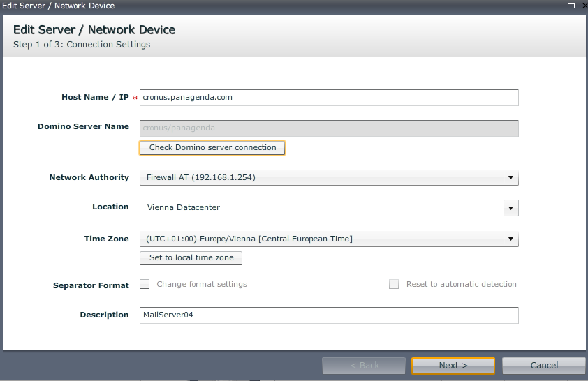
Task: Click the Change format settings label text
Action: coord(202,285)
